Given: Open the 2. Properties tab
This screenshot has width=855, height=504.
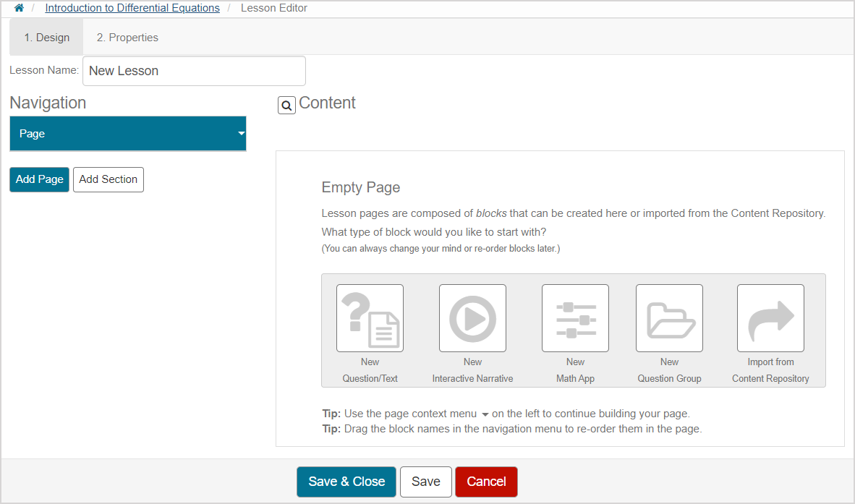Looking at the screenshot, I should 127,38.
